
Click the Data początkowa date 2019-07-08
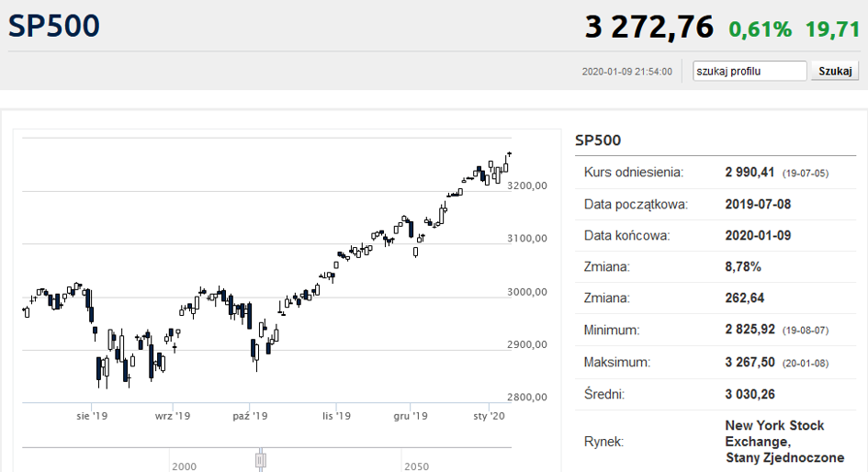tap(758, 204)
